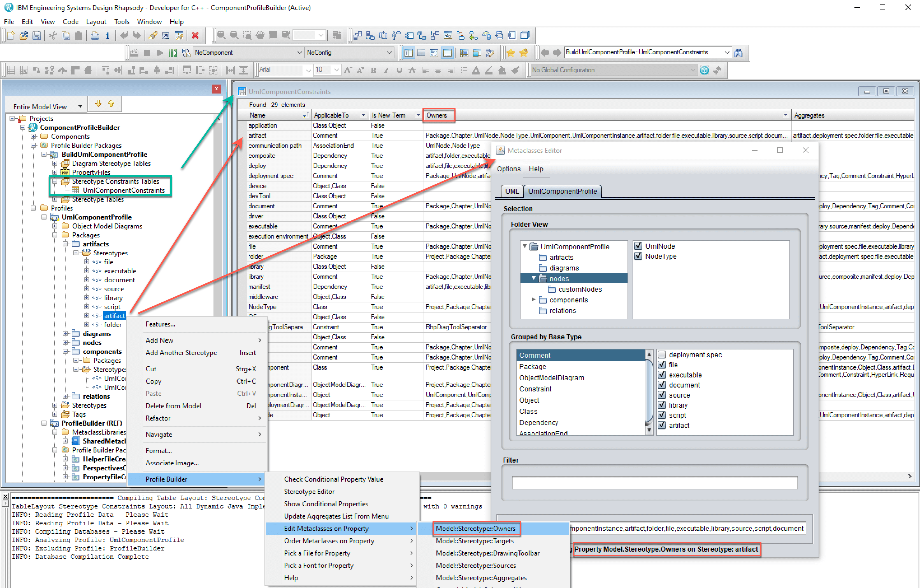
Task: Click the base type list vertical scrollbar
Action: tap(649, 392)
